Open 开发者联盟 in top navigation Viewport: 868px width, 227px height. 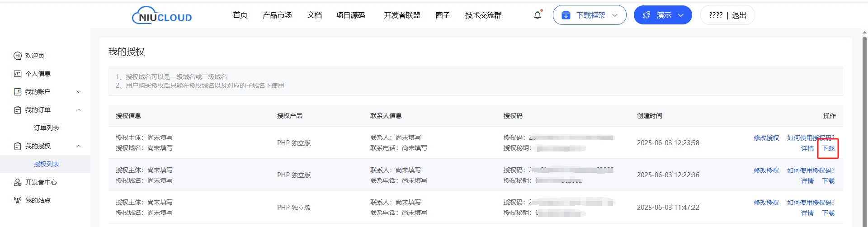[402, 15]
